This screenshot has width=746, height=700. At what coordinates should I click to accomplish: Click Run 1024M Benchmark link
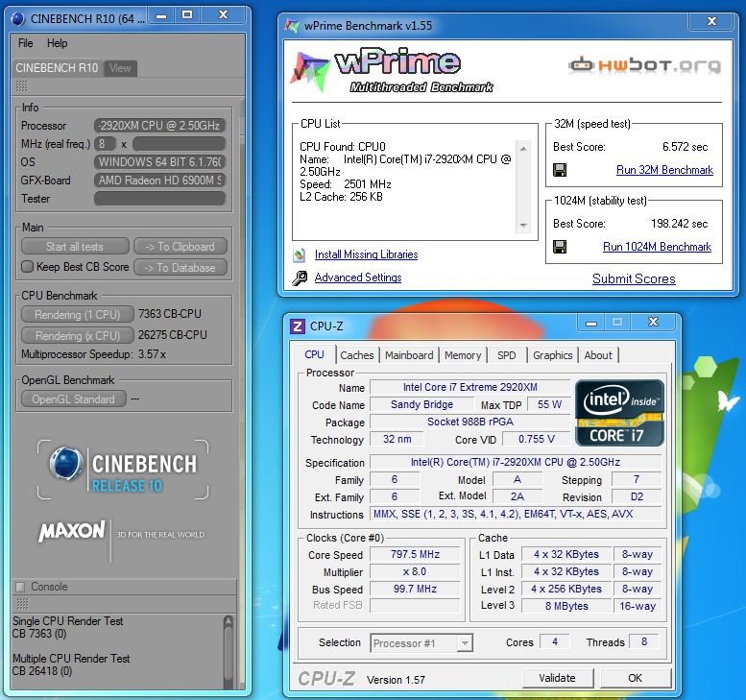tap(657, 247)
